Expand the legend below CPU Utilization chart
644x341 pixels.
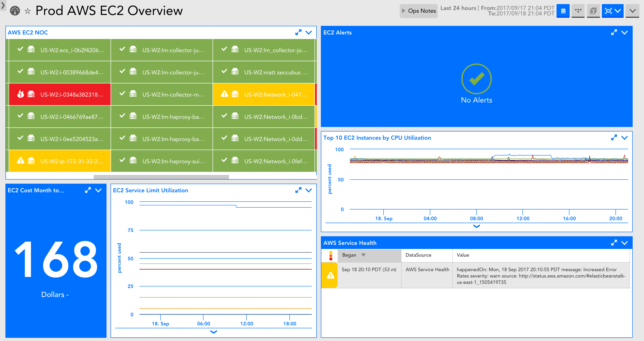click(477, 226)
